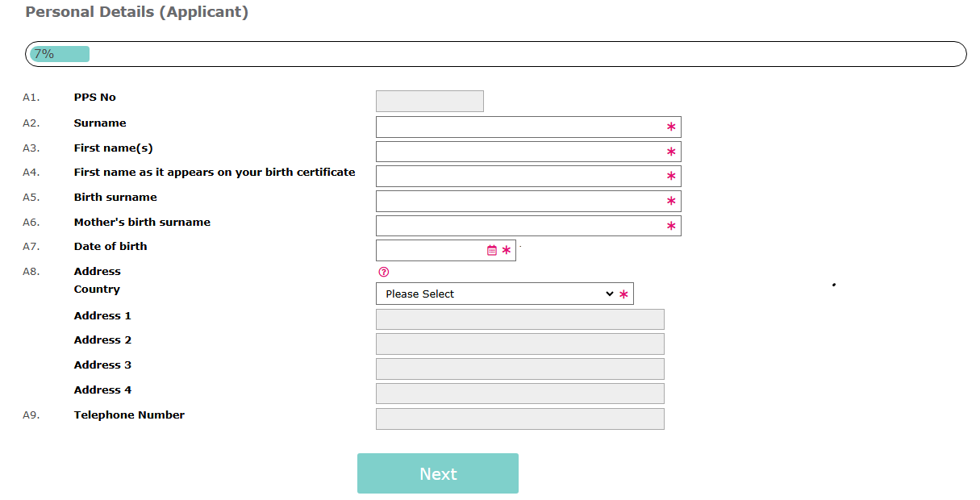980x500 pixels.
Task: Click the Address 2 input field
Action: pyautogui.click(x=520, y=344)
